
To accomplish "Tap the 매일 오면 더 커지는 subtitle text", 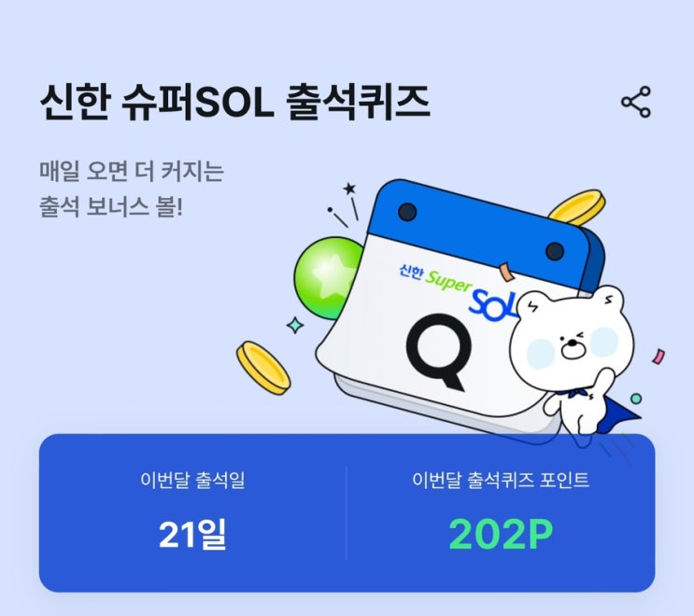I will click(132, 171).
